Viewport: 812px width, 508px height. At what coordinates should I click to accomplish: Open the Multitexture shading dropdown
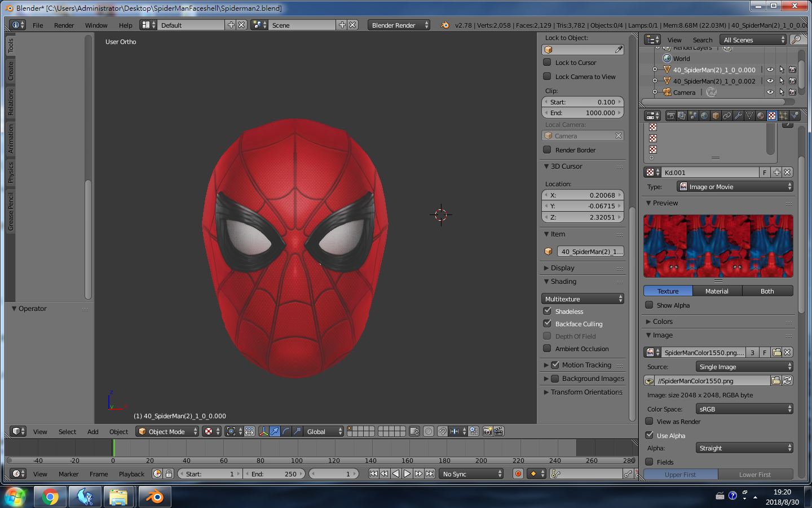coord(582,299)
